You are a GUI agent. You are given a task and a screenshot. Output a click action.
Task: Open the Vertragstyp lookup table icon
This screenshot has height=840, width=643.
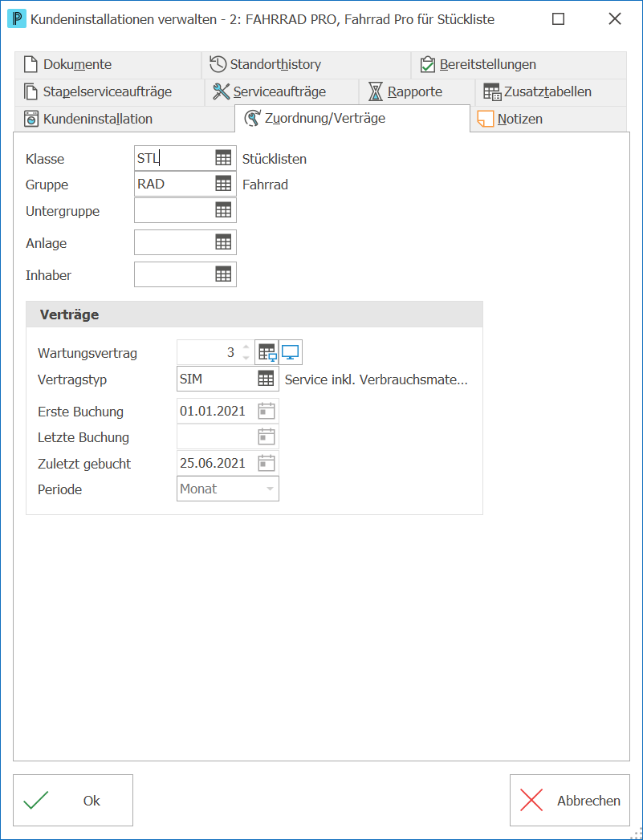pos(266,379)
